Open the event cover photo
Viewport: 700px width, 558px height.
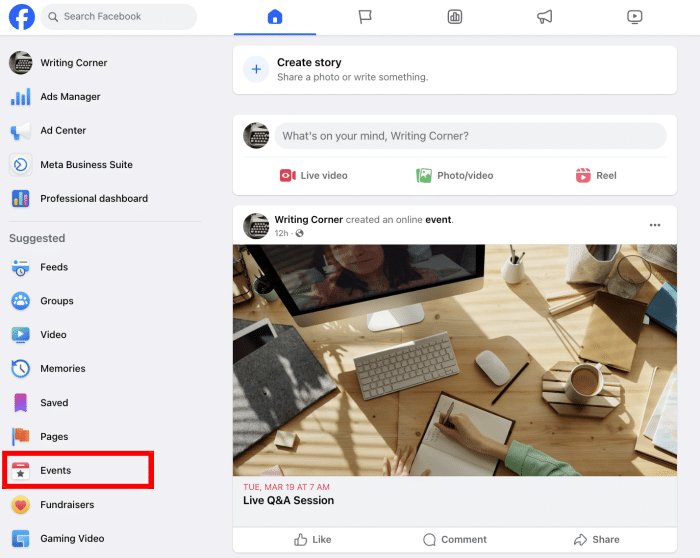tap(454, 360)
